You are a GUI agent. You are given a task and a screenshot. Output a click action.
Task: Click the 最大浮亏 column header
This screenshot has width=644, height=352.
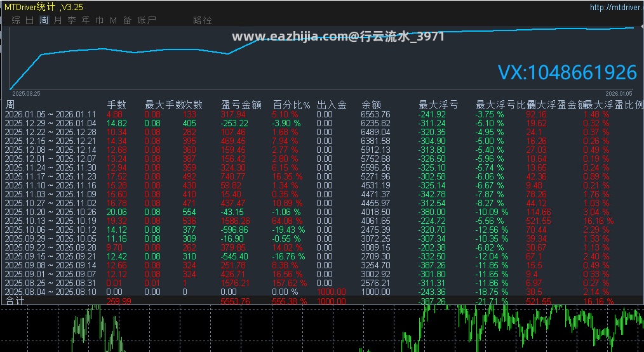(438, 105)
